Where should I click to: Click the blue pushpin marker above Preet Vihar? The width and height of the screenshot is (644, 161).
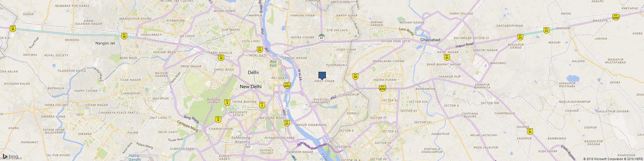coord(322,76)
